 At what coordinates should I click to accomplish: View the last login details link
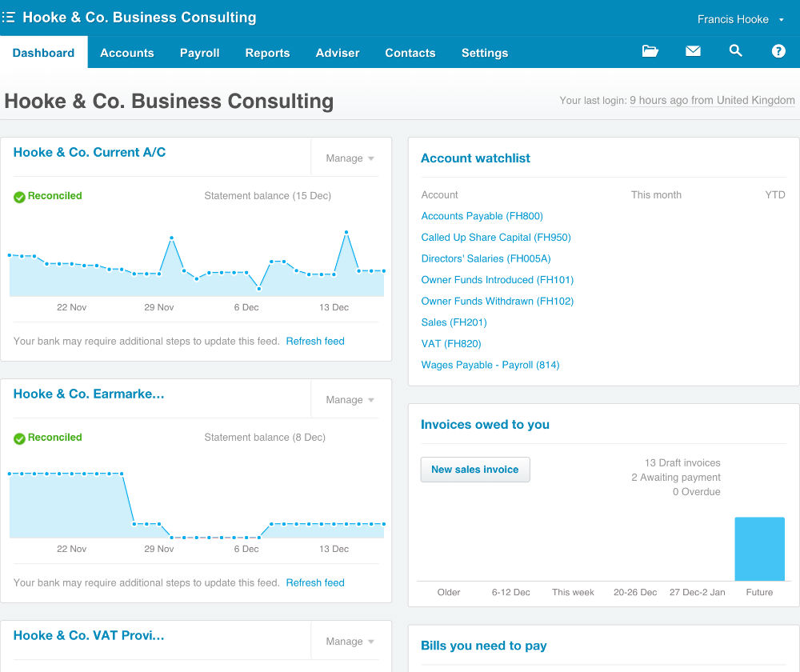click(712, 101)
